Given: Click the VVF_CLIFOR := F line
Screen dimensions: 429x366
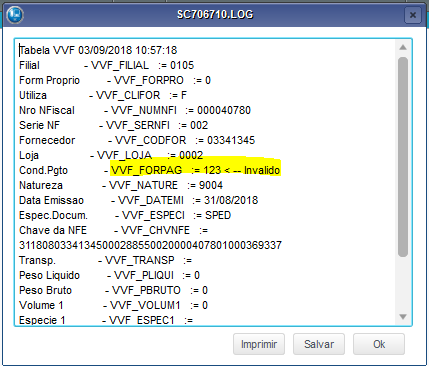Looking at the screenshot, I should pos(103,95).
